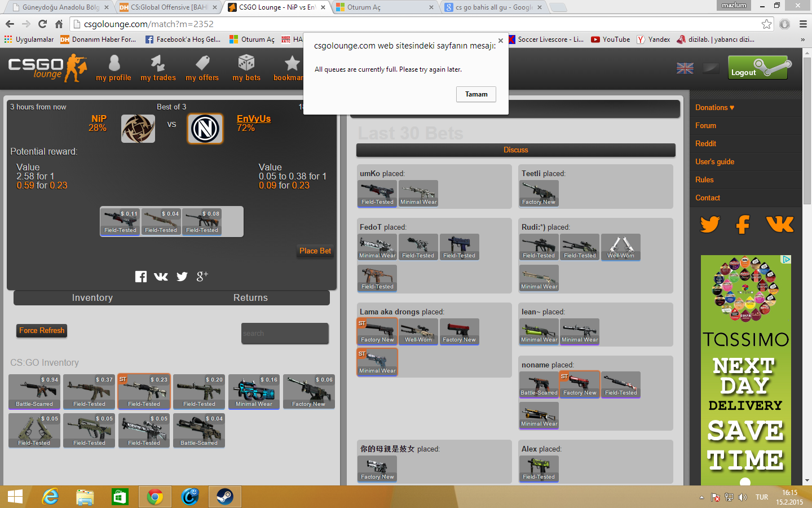Viewport: 812px width, 508px height.
Task: Select the $0.06 Factory New inventory item
Action: pos(309,392)
